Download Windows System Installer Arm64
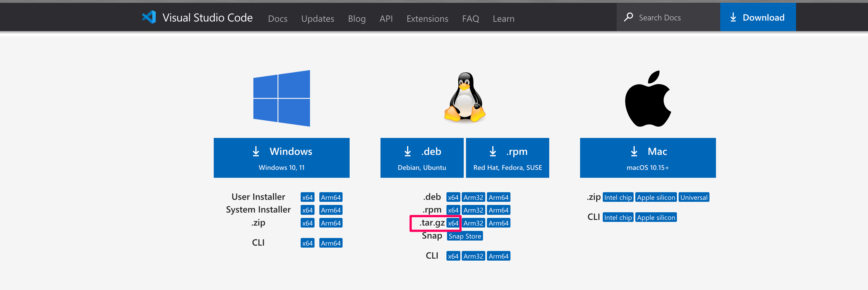 coord(331,210)
